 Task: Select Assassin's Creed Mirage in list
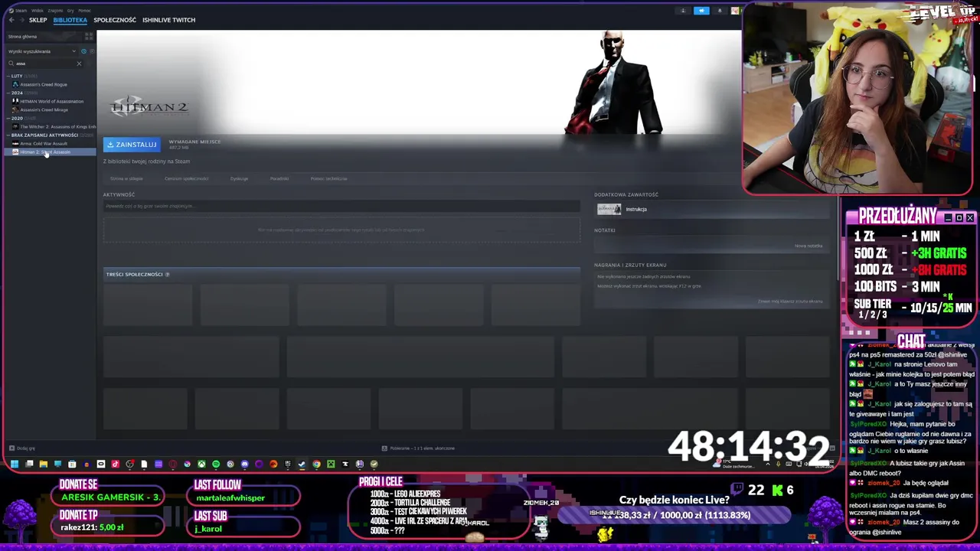click(44, 109)
